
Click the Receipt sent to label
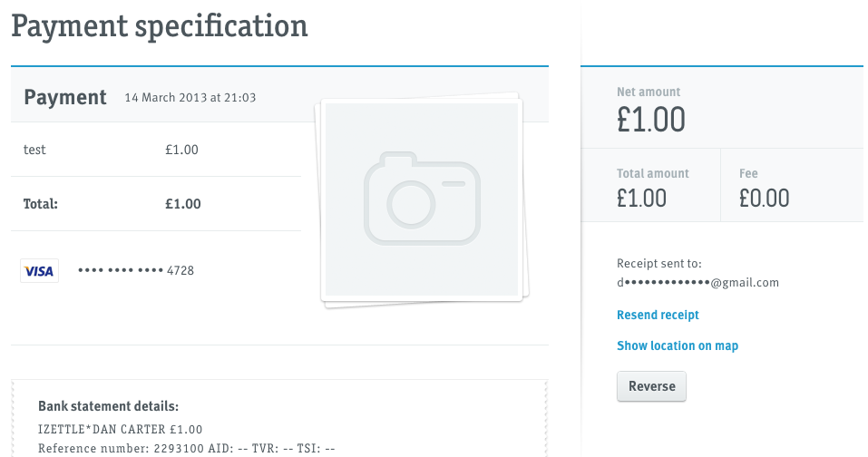click(x=658, y=263)
